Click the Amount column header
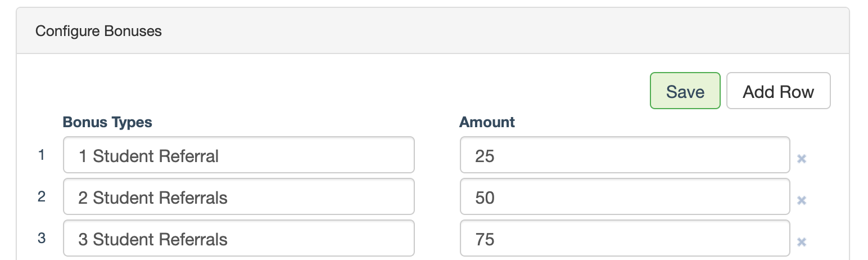The image size is (868, 260). pos(487,122)
